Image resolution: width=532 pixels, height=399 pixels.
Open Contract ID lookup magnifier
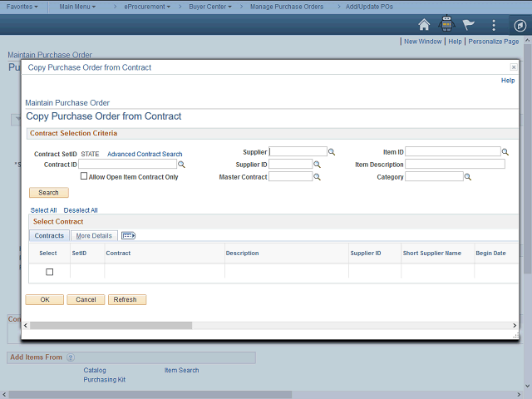[182, 165]
